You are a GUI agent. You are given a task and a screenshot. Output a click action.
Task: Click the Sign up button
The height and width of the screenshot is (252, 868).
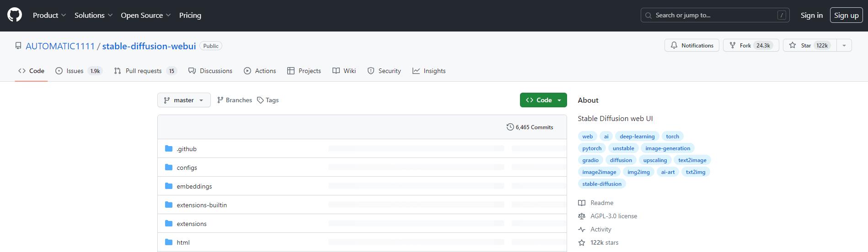[846, 16]
